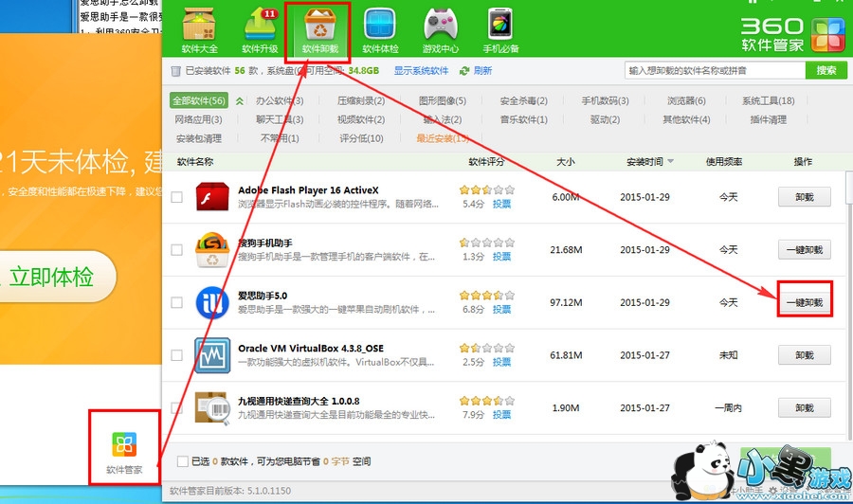Click 一键卸载 for 搜狗手机助手
Viewport: 853px width, 504px height.
(x=805, y=249)
